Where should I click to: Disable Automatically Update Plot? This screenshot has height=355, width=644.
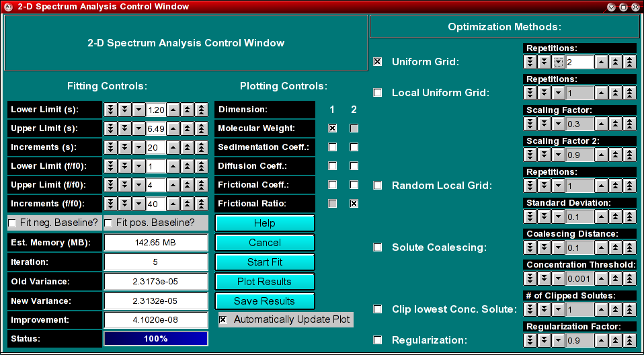(223, 320)
